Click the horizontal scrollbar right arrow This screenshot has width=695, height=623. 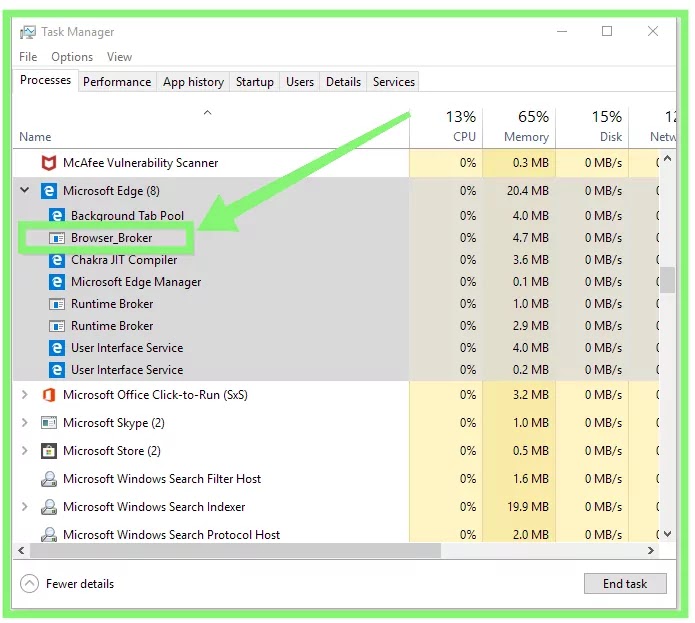point(651,550)
